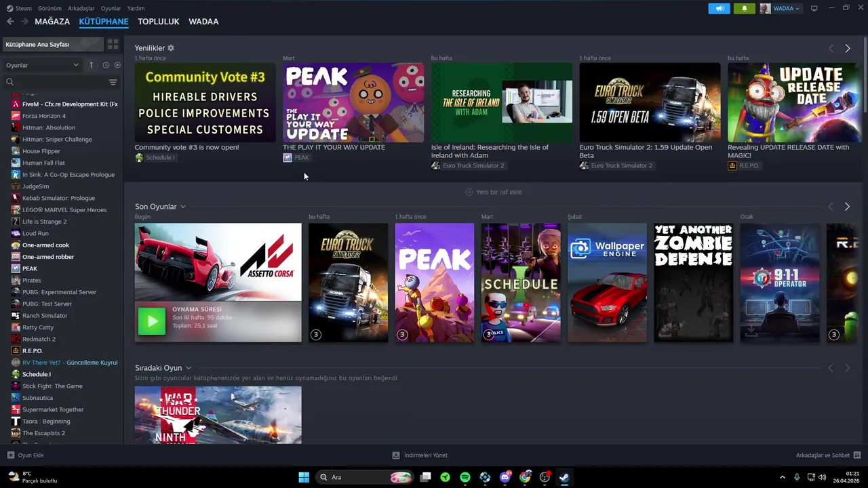
Task: Click the FiveM game icon in list
Action: (x=16, y=104)
